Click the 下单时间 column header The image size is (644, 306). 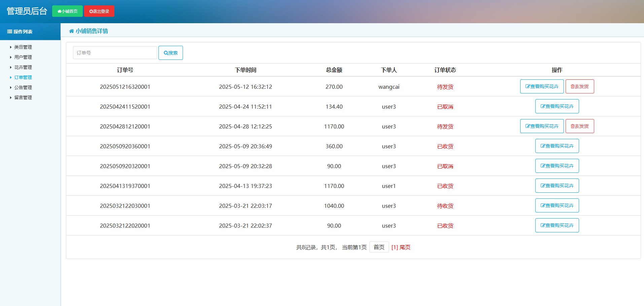(x=246, y=70)
